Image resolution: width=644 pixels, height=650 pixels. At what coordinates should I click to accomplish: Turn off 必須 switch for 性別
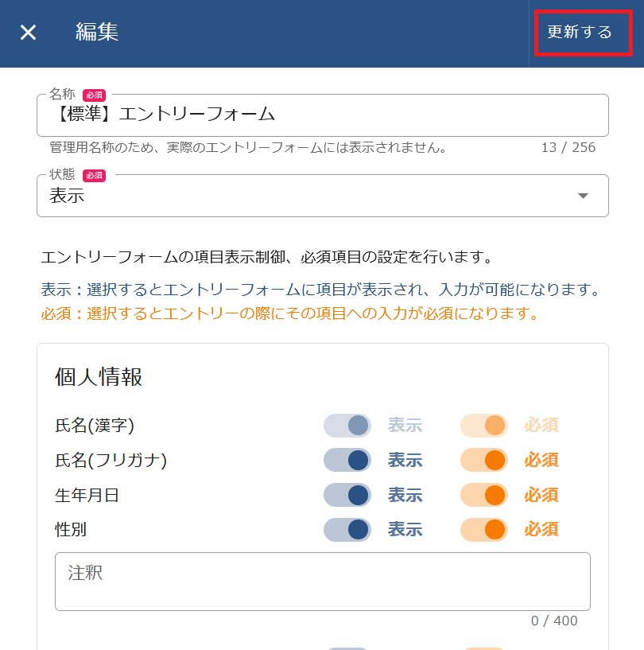pos(484,529)
